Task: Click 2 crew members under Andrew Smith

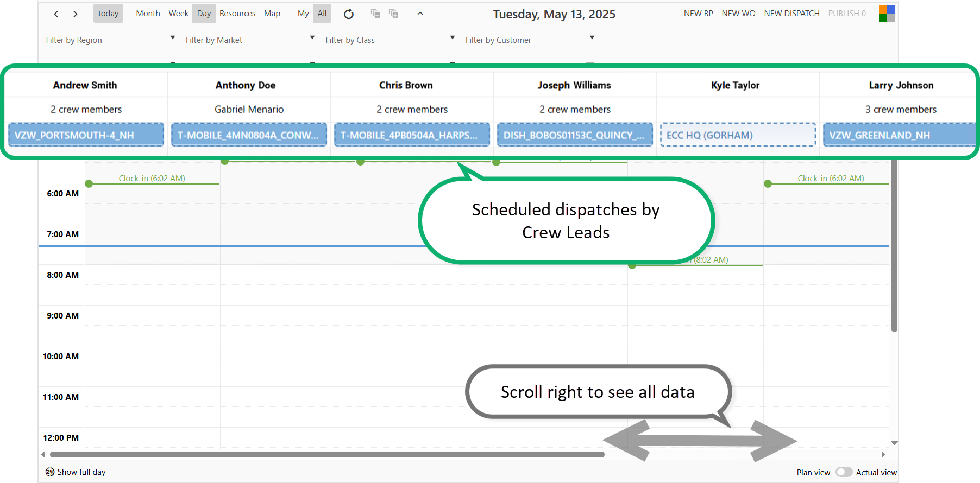Action: (x=86, y=109)
